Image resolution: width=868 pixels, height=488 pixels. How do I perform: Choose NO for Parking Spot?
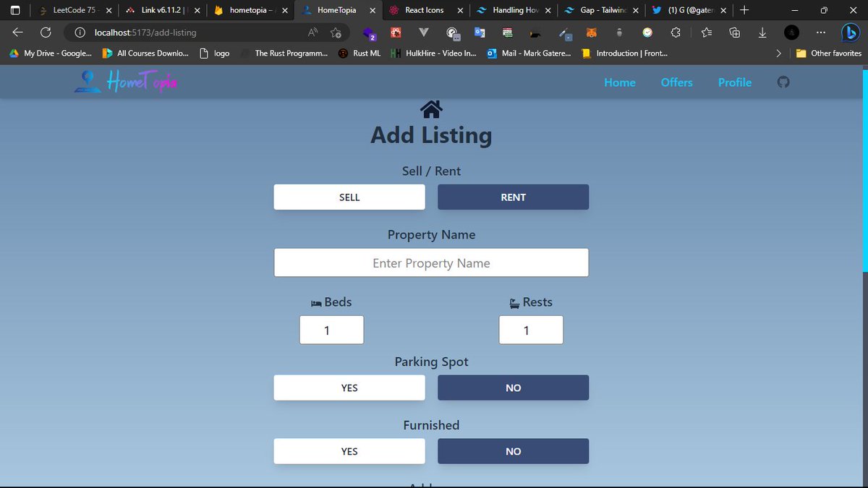[x=513, y=388]
